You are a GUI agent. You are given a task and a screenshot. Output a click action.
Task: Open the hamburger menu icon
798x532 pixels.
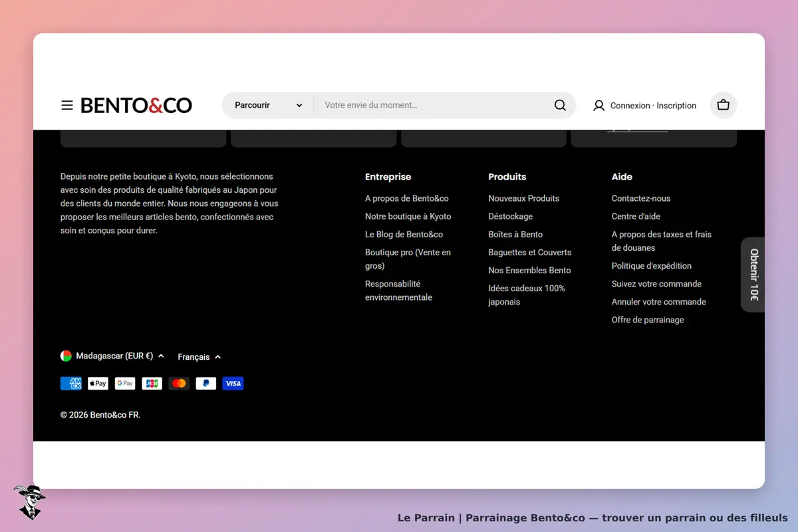pyautogui.click(x=67, y=105)
